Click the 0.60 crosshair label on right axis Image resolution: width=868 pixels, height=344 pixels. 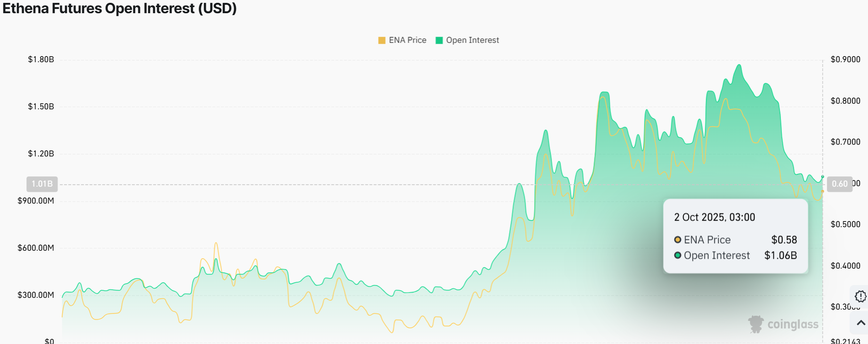pyautogui.click(x=839, y=184)
